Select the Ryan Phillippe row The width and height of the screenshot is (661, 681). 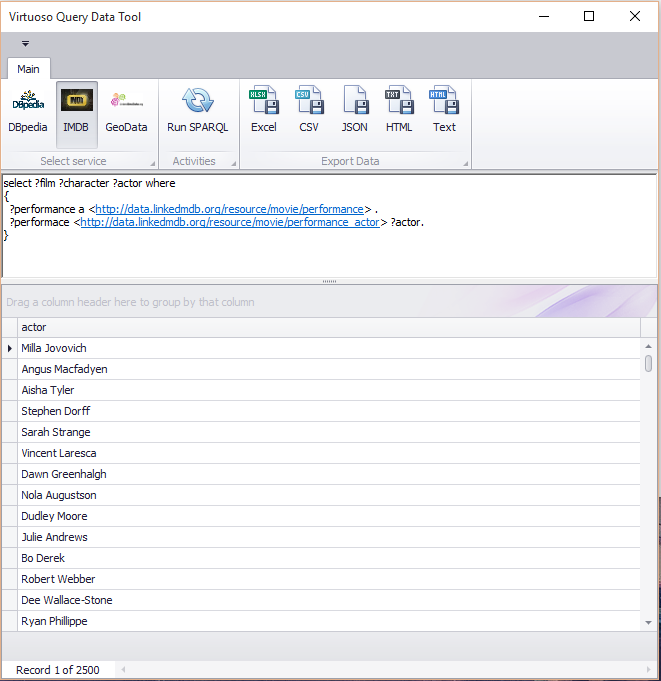329,621
